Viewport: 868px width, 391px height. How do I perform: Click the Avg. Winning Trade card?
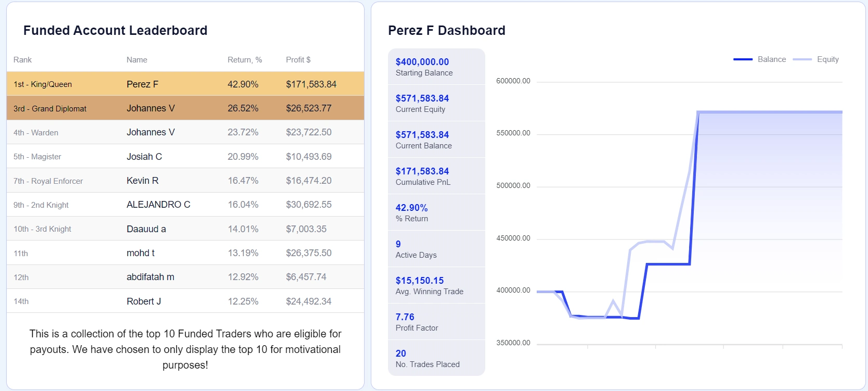click(x=436, y=285)
